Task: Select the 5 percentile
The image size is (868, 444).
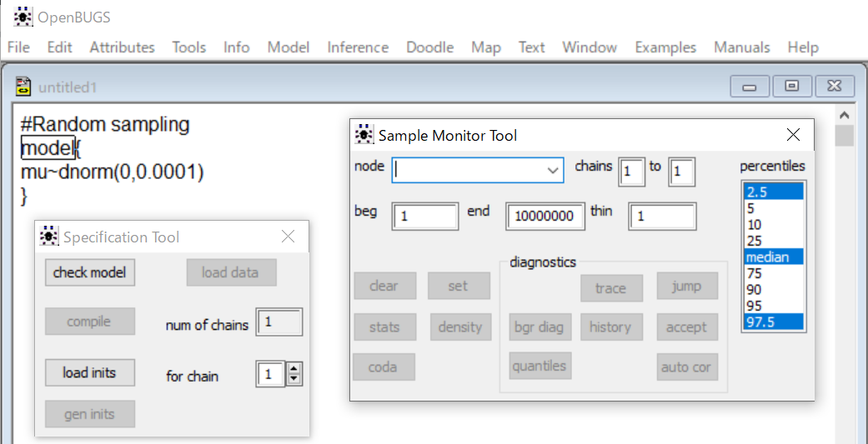Action: (x=773, y=208)
